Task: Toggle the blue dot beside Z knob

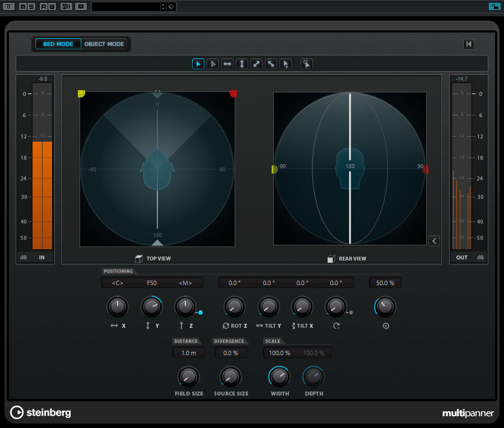Action: click(200, 313)
